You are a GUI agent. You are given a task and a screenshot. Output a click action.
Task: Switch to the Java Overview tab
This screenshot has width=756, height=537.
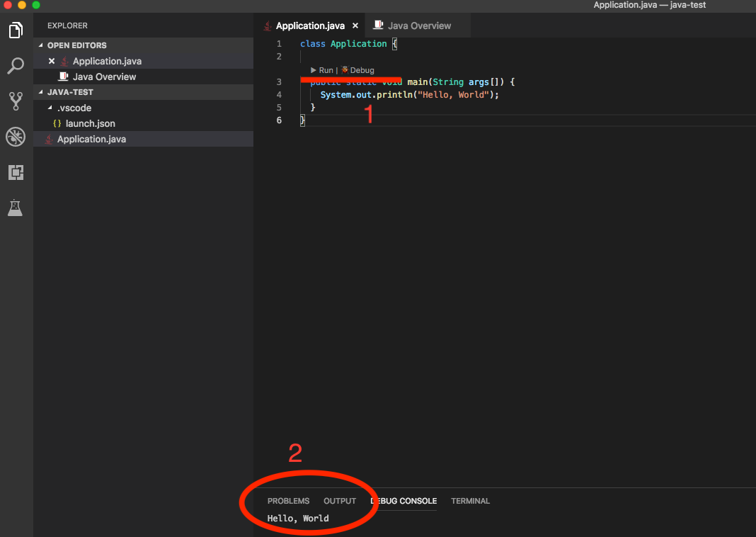point(420,25)
